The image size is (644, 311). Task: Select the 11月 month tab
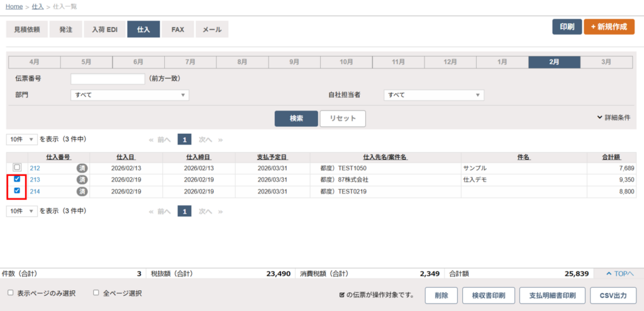point(398,62)
